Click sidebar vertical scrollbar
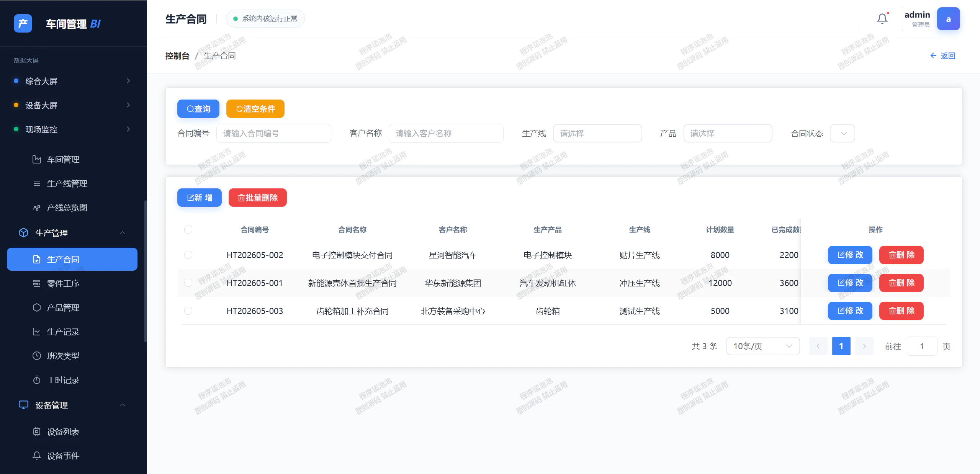 click(145, 271)
